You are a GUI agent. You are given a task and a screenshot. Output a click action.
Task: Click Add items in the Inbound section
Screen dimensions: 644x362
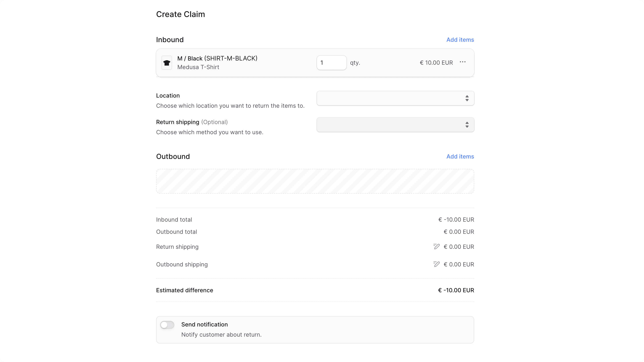[x=460, y=40]
